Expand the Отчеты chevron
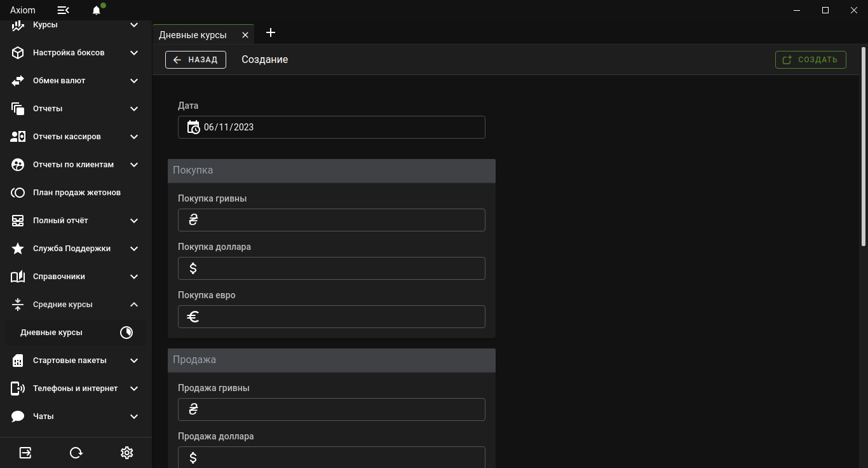868x468 pixels. 134,109
